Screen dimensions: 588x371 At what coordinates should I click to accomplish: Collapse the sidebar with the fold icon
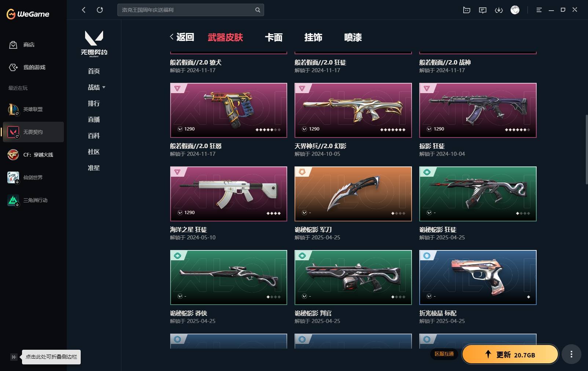[14, 357]
